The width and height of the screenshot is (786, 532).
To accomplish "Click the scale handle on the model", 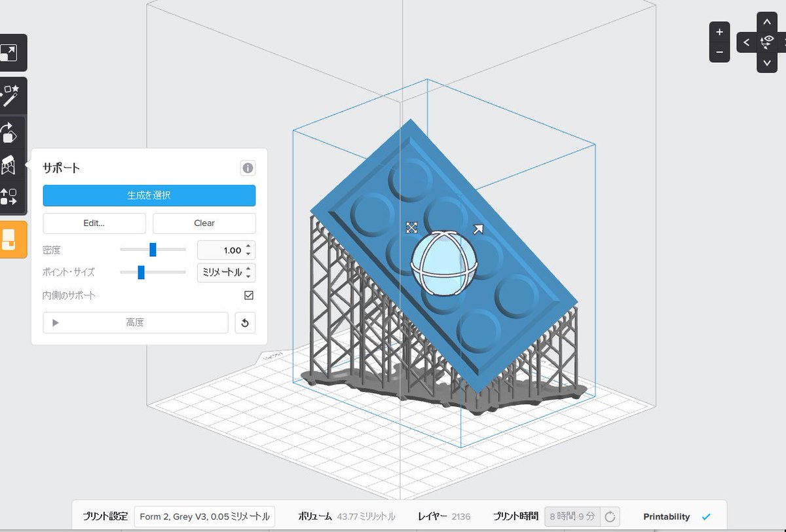I will (411, 227).
